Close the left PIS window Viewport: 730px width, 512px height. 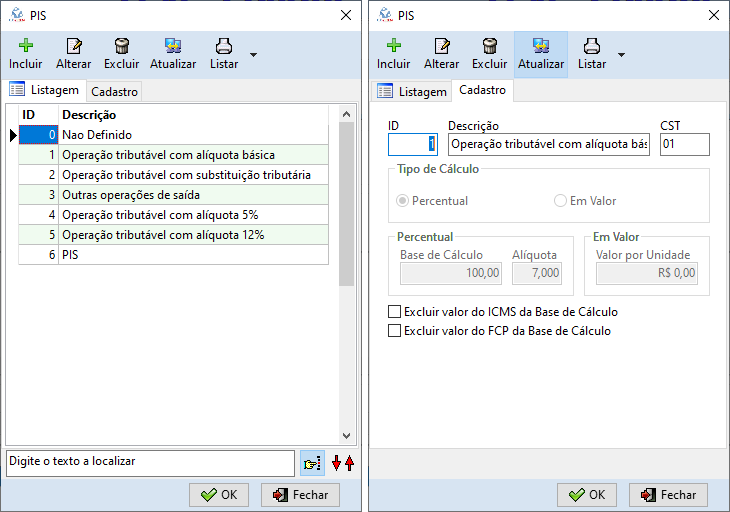[346, 15]
